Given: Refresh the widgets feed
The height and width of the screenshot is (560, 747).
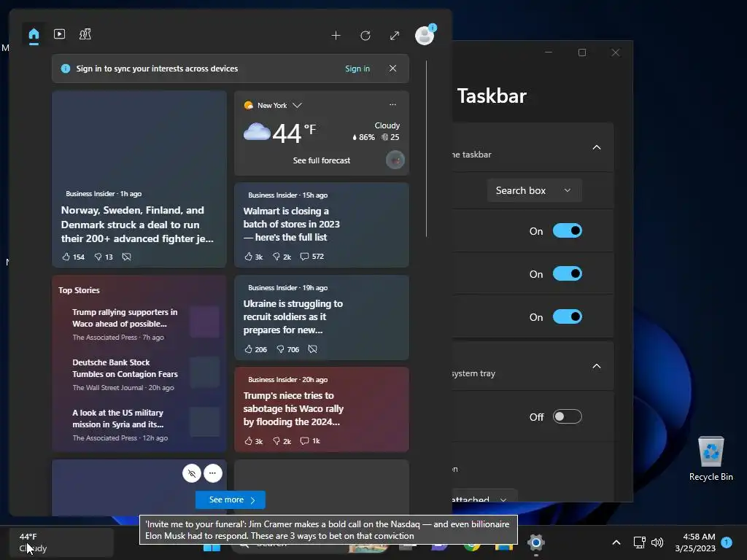Looking at the screenshot, I should [x=365, y=36].
